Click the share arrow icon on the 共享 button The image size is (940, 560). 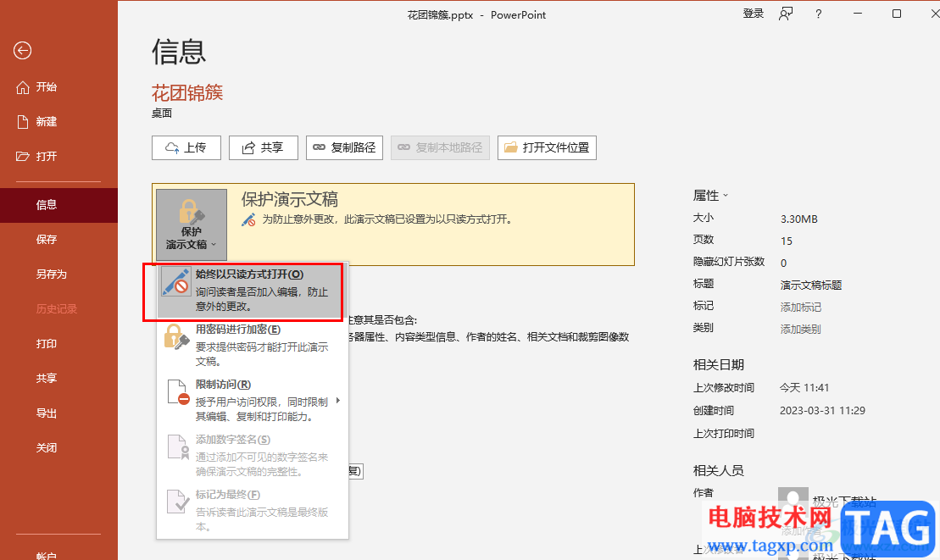tap(248, 148)
